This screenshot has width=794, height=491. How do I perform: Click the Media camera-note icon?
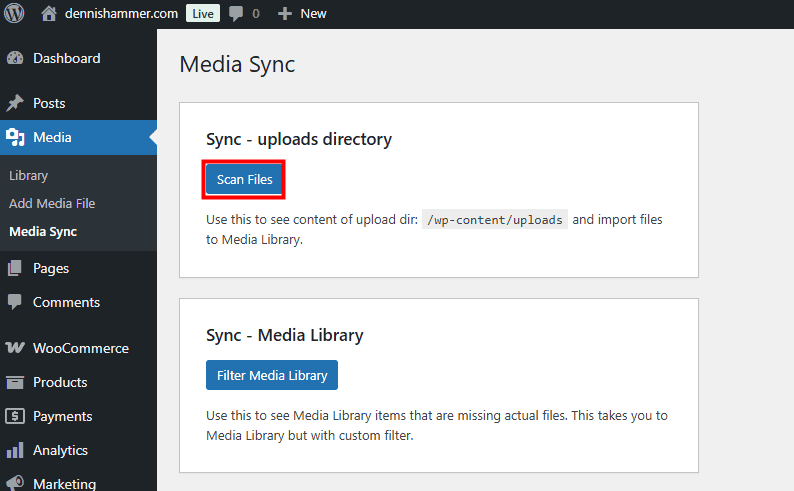[15, 137]
